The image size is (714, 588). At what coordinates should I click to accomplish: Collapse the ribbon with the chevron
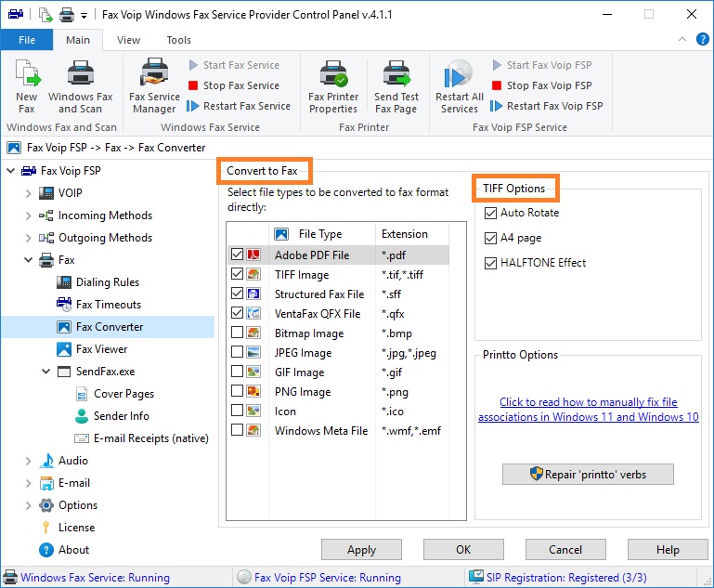click(x=682, y=39)
